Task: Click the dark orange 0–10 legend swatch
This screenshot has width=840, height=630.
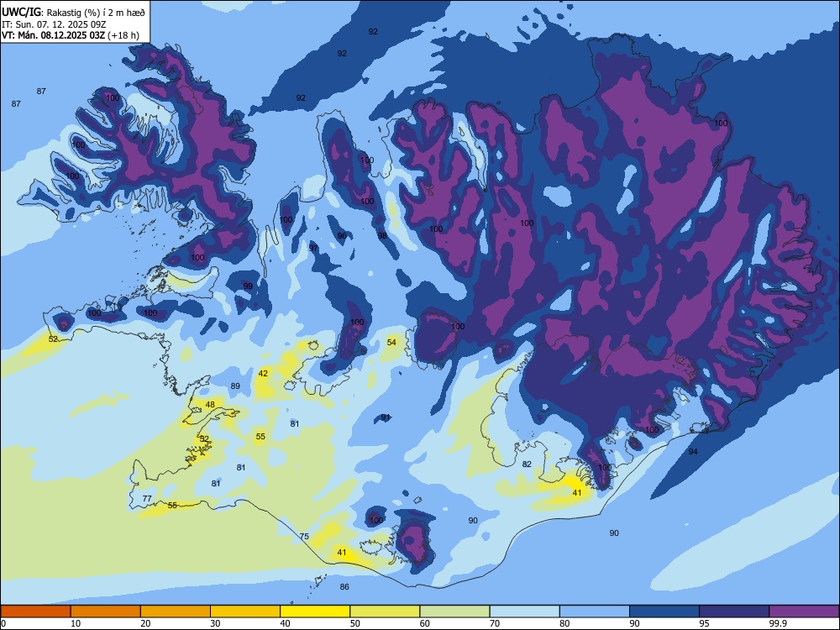Action: 35,612
